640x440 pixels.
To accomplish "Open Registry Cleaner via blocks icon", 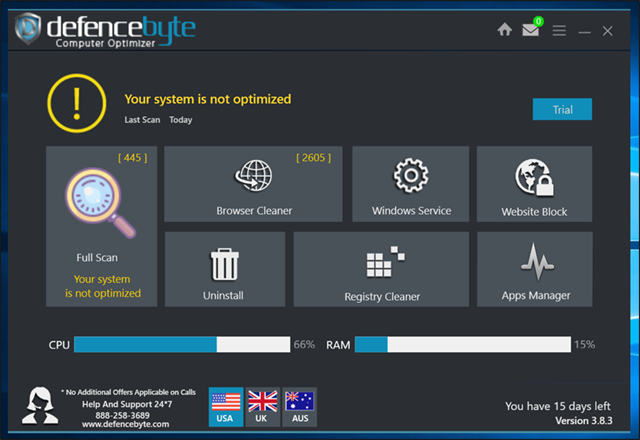I will point(385,262).
